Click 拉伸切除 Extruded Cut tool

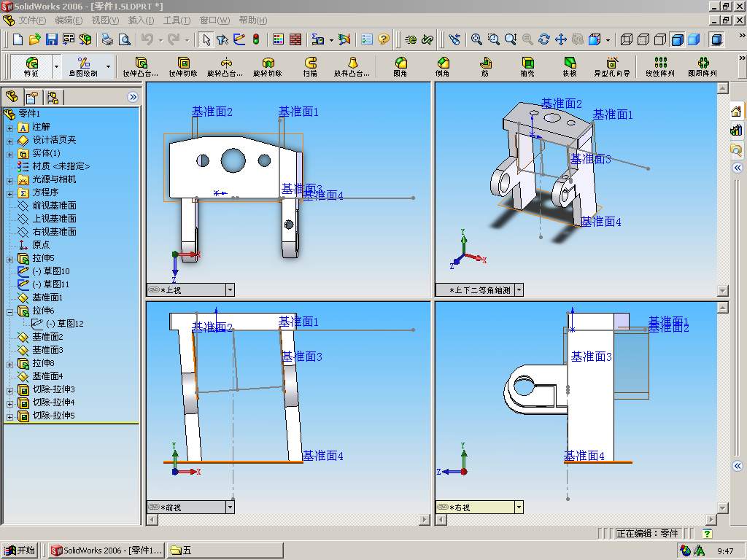(x=183, y=66)
